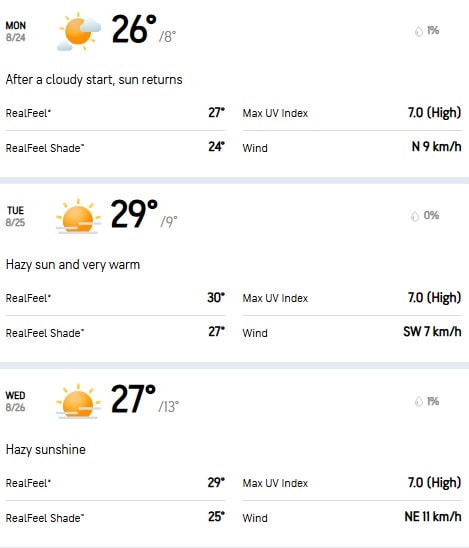Select Tuesday's 29° high temperature
The width and height of the screenshot is (469, 548).
pyautogui.click(x=134, y=214)
